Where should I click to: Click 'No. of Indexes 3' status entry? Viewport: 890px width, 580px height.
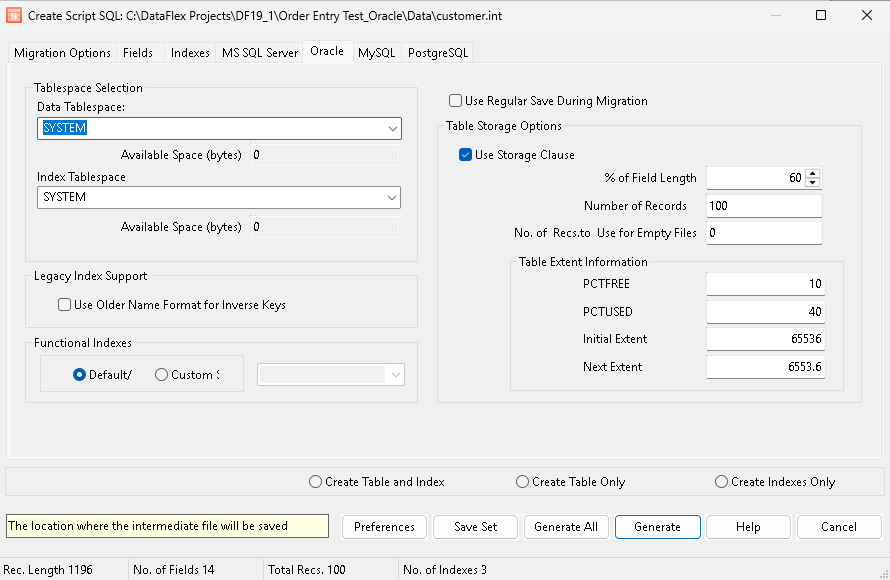click(x=445, y=570)
